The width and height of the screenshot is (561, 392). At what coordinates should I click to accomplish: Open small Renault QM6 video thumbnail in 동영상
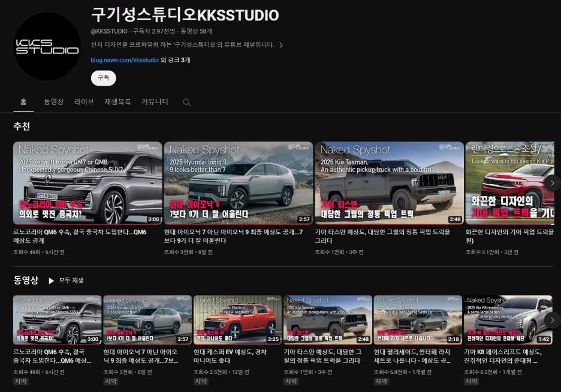pos(58,319)
